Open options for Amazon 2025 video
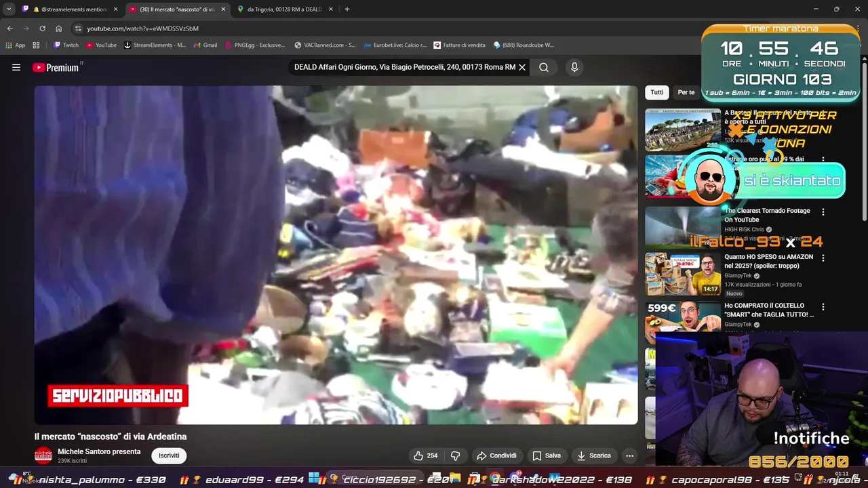The image size is (868, 488). pyautogui.click(x=823, y=258)
